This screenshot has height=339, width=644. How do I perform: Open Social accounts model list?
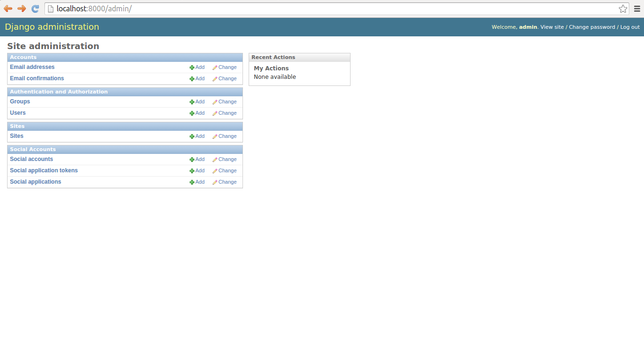(32, 159)
